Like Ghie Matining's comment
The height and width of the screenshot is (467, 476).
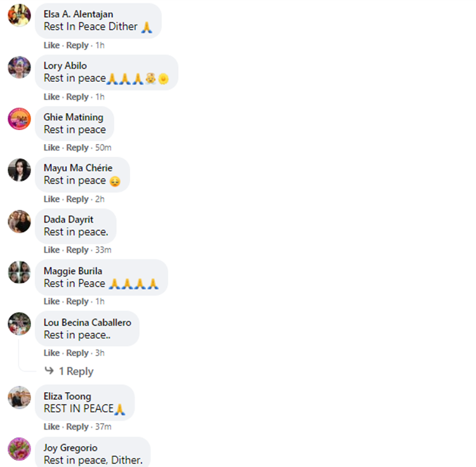click(51, 147)
